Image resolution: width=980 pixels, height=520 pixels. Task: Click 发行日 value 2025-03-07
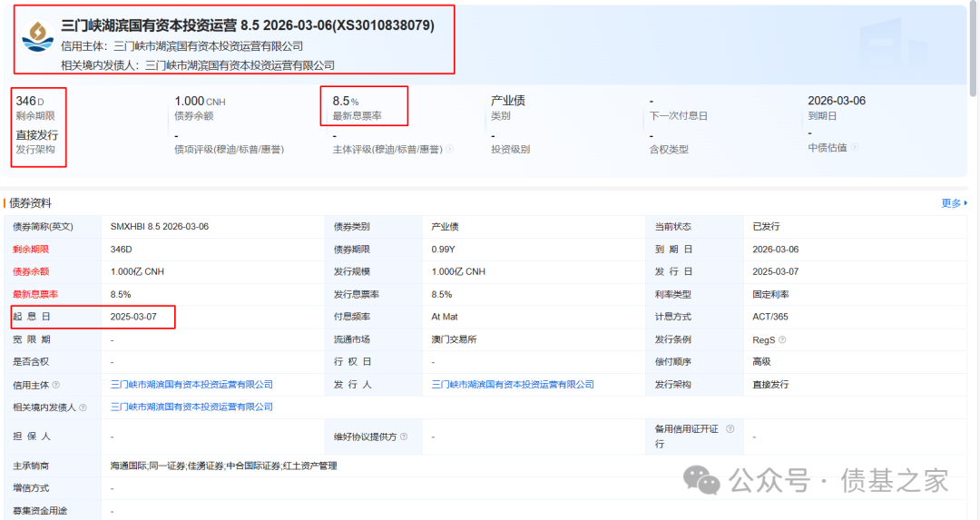pos(776,272)
